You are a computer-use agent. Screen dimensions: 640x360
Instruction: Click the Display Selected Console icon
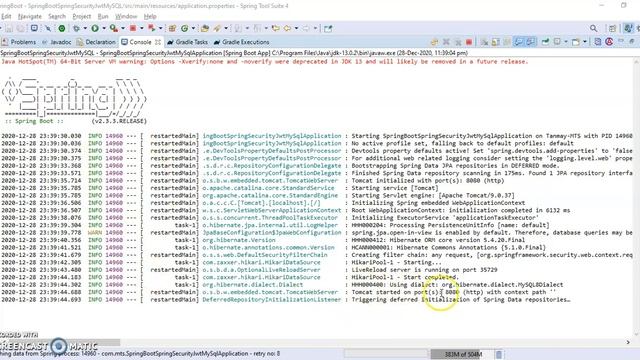(557, 42)
